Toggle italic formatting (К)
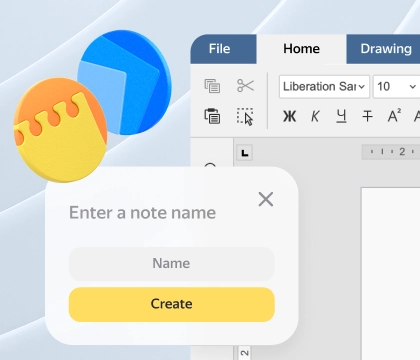420x360 pixels. [x=315, y=116]
